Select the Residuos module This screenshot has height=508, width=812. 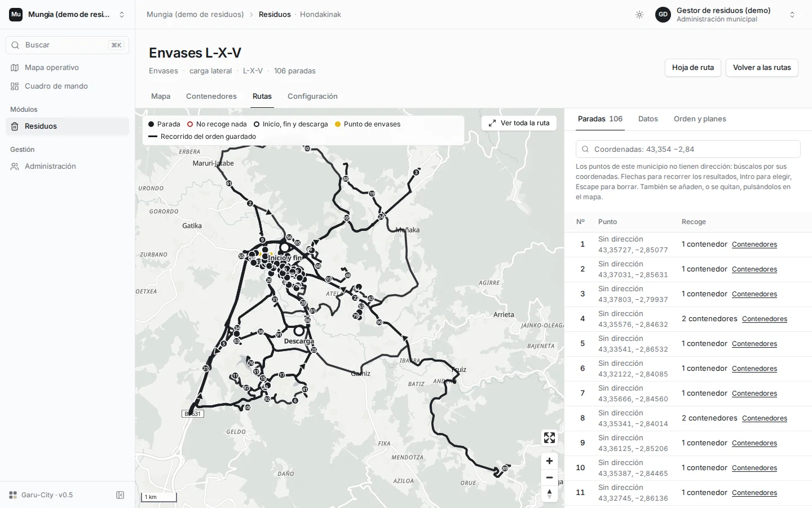click(67, 126)
